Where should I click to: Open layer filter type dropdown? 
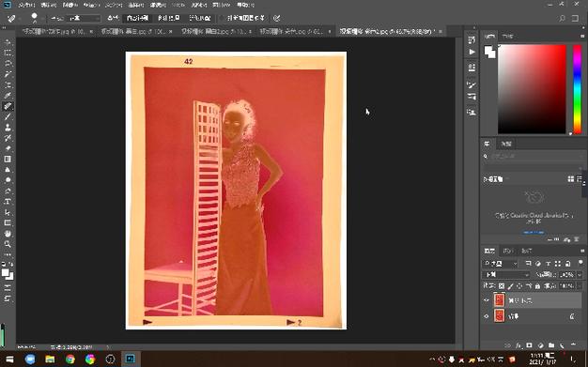(501, 264)
